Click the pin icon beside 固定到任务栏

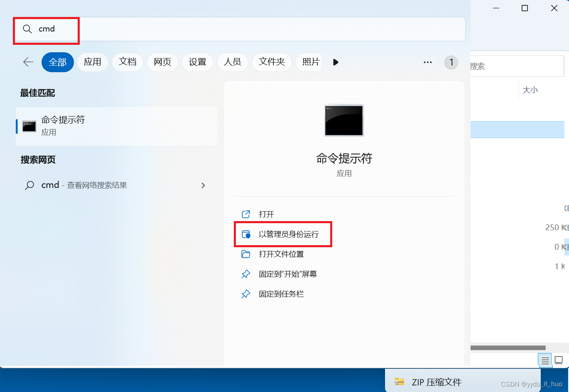tap(246, 294)
